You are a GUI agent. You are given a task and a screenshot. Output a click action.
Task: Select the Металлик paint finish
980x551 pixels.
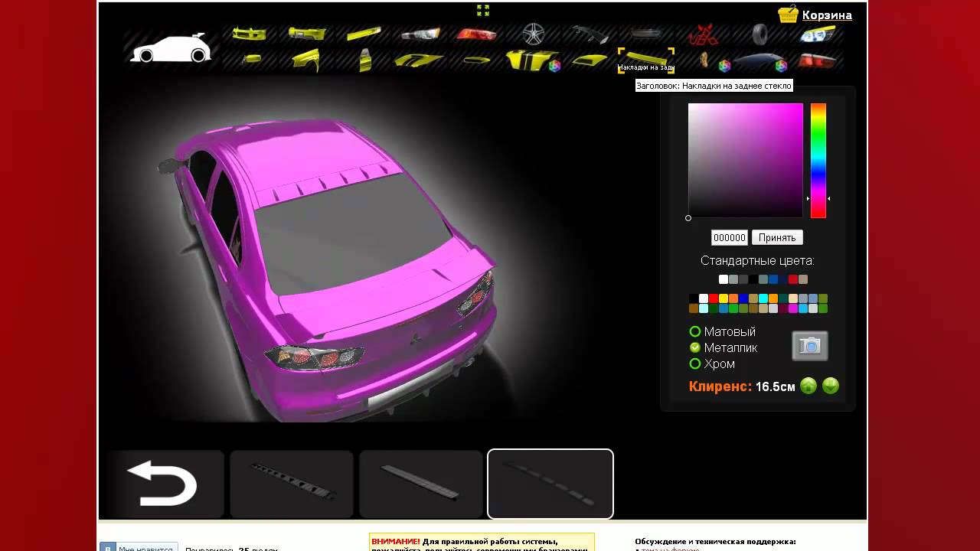pyautogui.click(x=695, y=347)
